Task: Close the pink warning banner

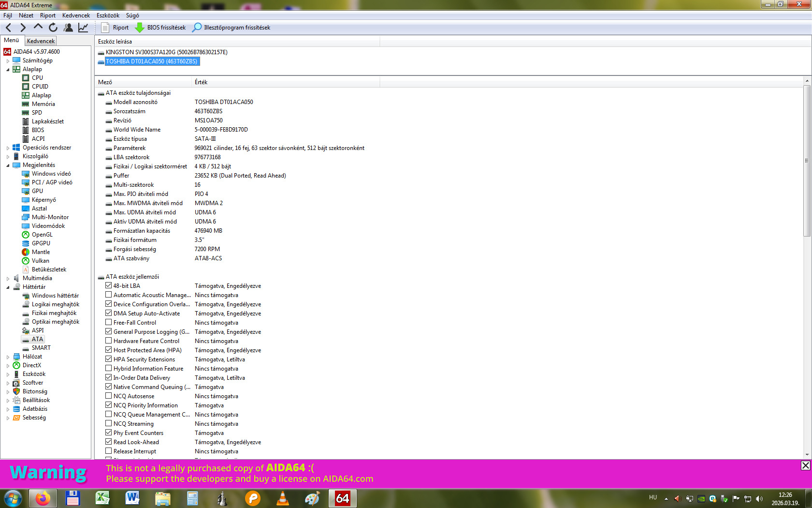Action: click(805, 465)
